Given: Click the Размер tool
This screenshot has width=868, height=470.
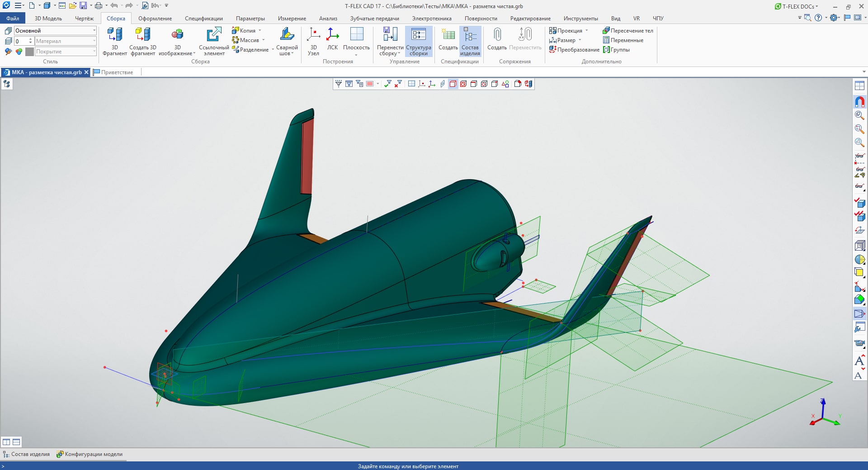Looking at the screenshot, I should click(x=562, y=40).
